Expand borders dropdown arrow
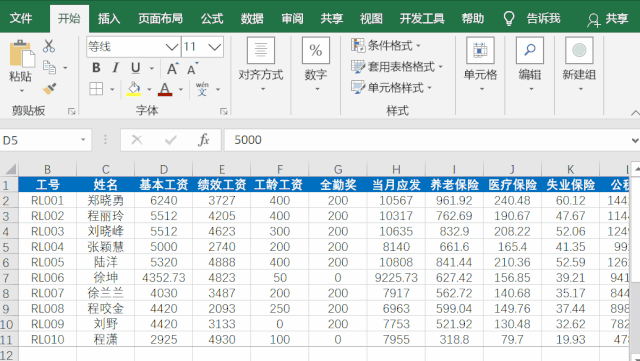 [112, 89]
